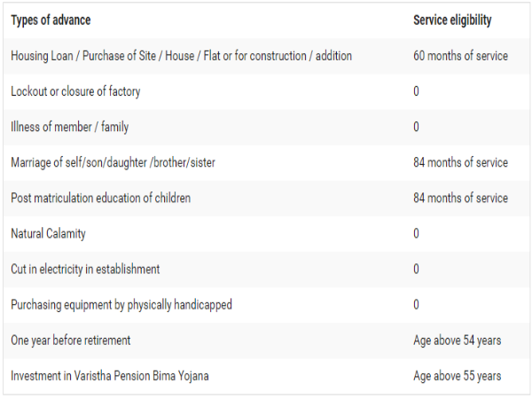Click 'Illness of member / family' text
This screenshot has height=399, width=532.
pos(69,127)
